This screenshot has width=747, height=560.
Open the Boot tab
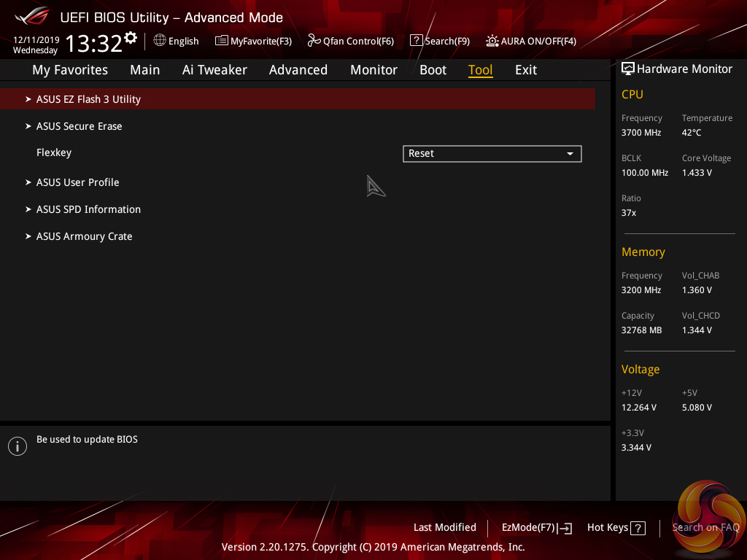pos(433,70)
